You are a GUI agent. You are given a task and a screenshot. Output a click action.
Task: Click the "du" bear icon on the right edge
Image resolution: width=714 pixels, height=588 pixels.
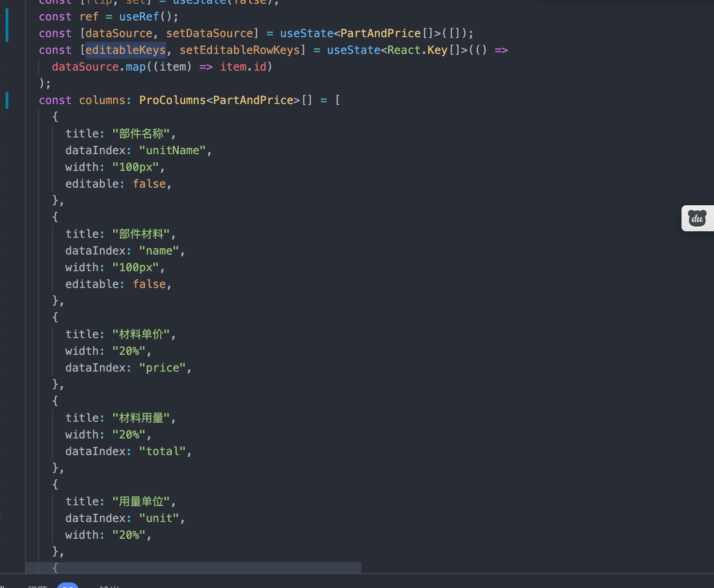(x=696, y=218)
